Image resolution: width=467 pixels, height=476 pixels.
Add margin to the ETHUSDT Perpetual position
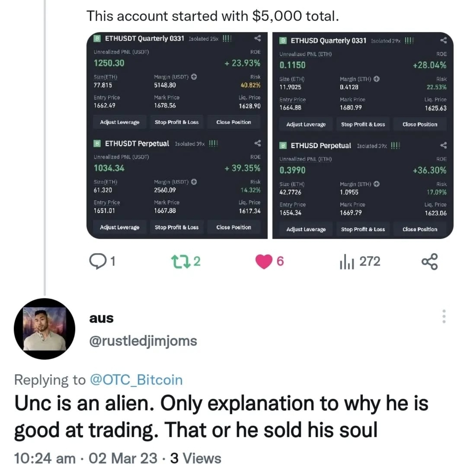(x=194, y=182)
